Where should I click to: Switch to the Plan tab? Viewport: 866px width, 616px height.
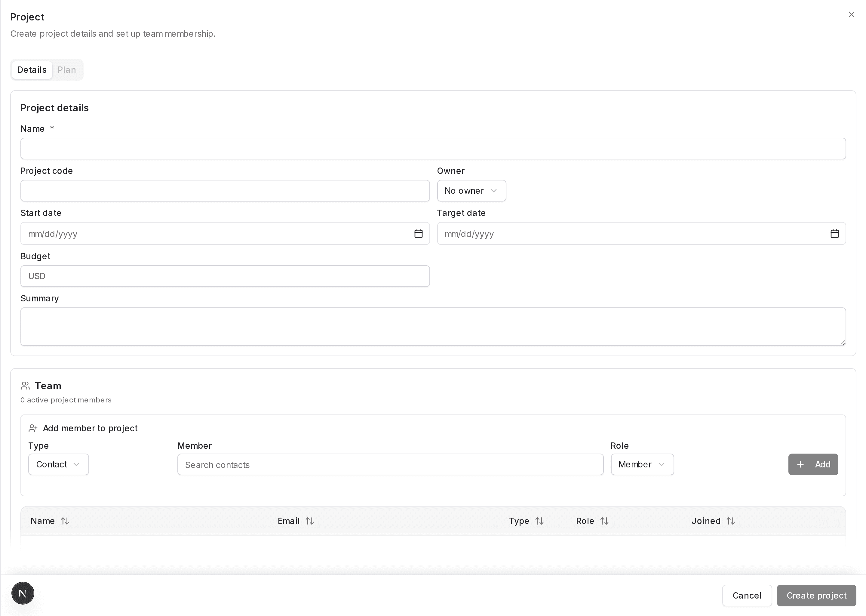[67, 70]
